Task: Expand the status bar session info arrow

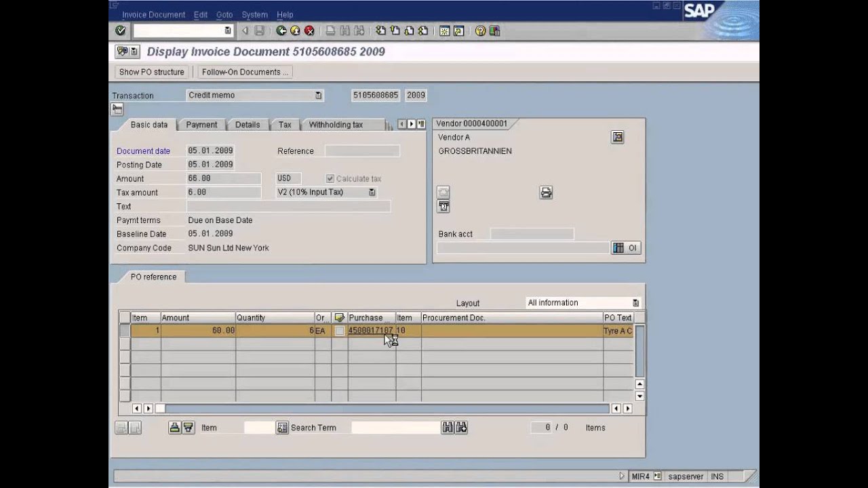Action: [622, 476]
